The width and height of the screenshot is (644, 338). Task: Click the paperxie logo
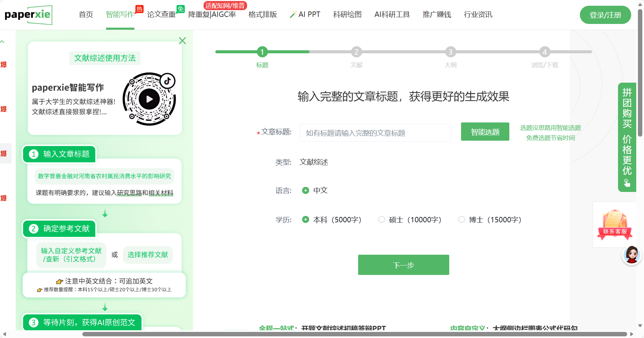coord(29,15)
